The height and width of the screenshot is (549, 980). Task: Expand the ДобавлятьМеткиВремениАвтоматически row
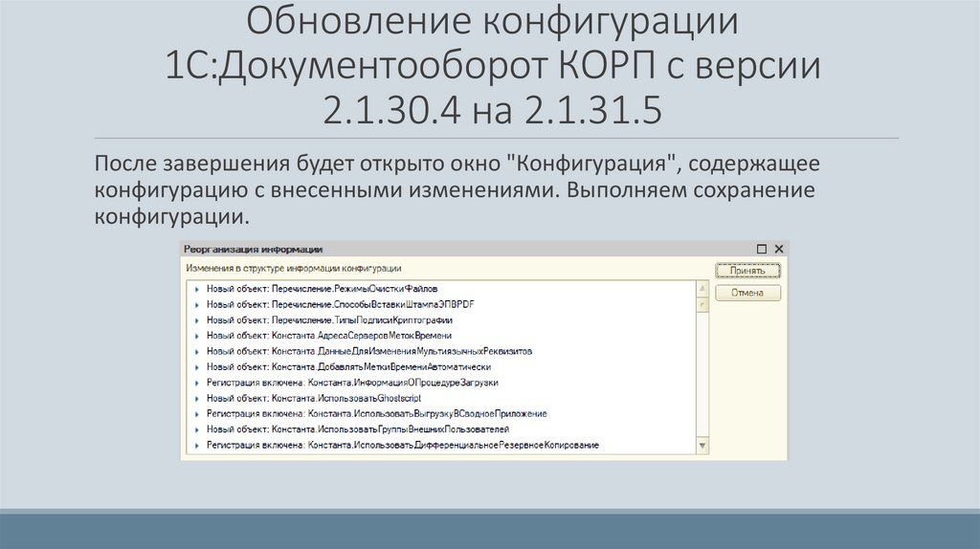click(197, 367)
